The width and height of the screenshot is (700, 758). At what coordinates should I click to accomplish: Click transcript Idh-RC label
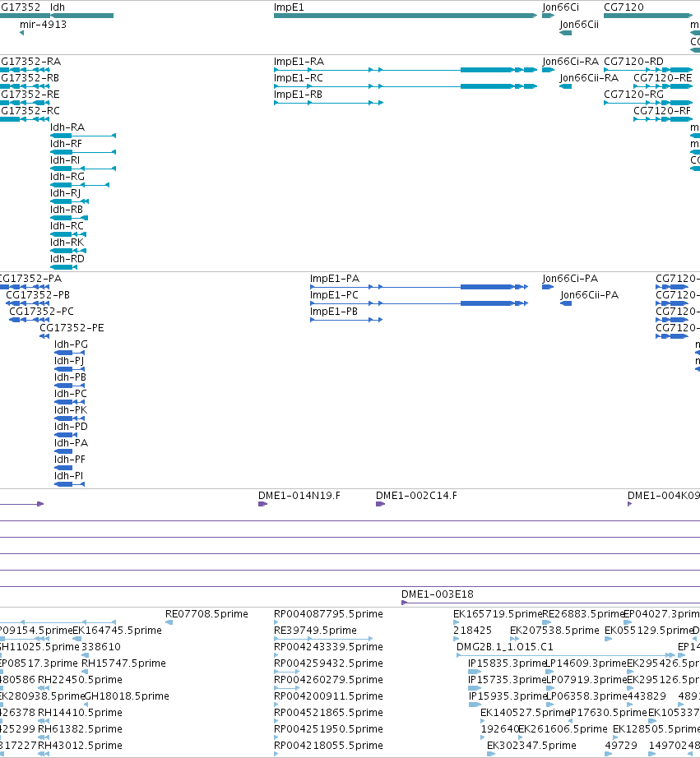coord(67,226)
